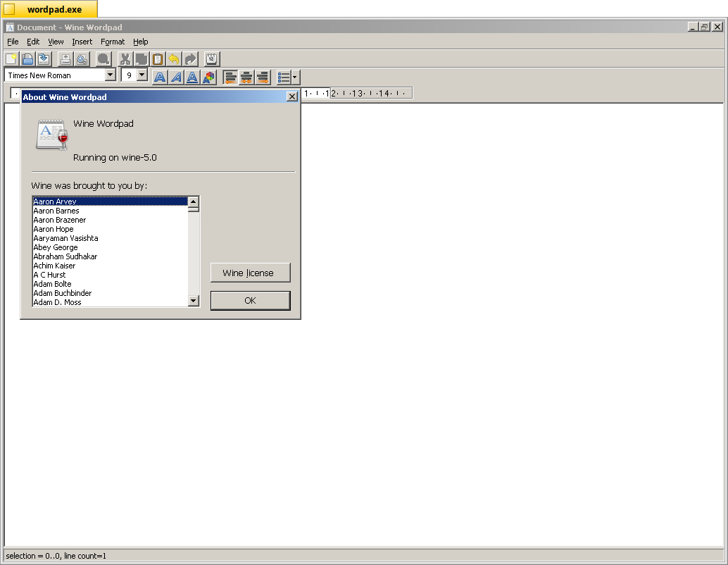This screenshot has height=565, width=728.
Task: Open the Insert menu
Action: [x=82, y=42]
